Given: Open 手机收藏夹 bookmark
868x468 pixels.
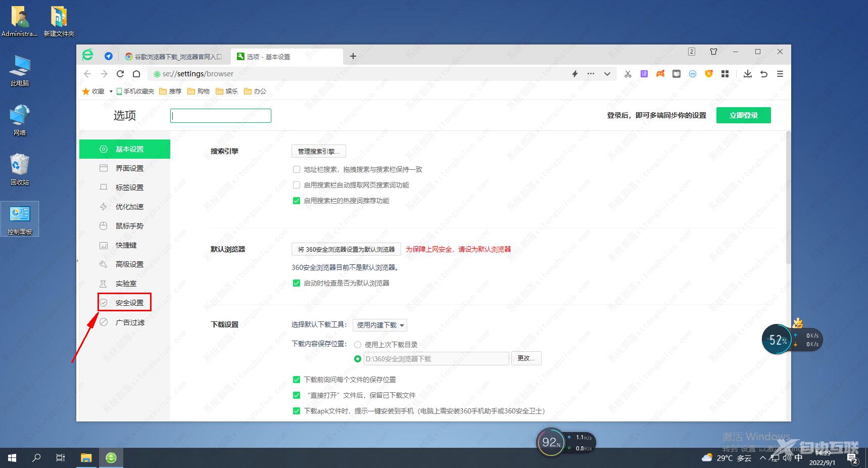Looking at the screenshot, I should coord(135,91).
